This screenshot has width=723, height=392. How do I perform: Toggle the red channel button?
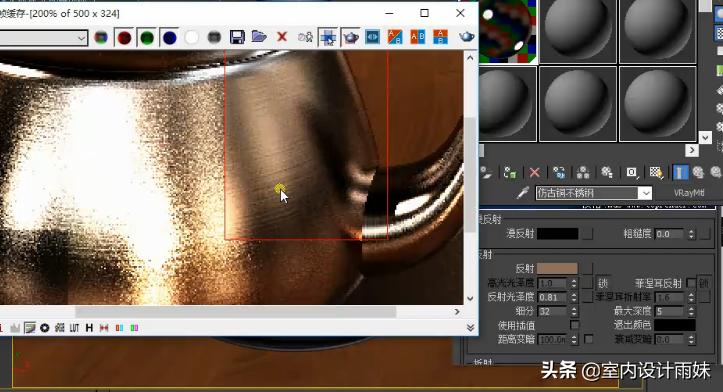pos(124,37)
